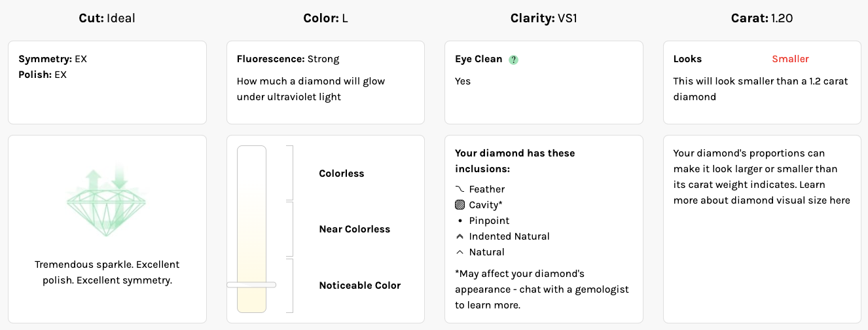Select the Color: L heading
This screenshot has height=330, width=868.
coord(325,18)
